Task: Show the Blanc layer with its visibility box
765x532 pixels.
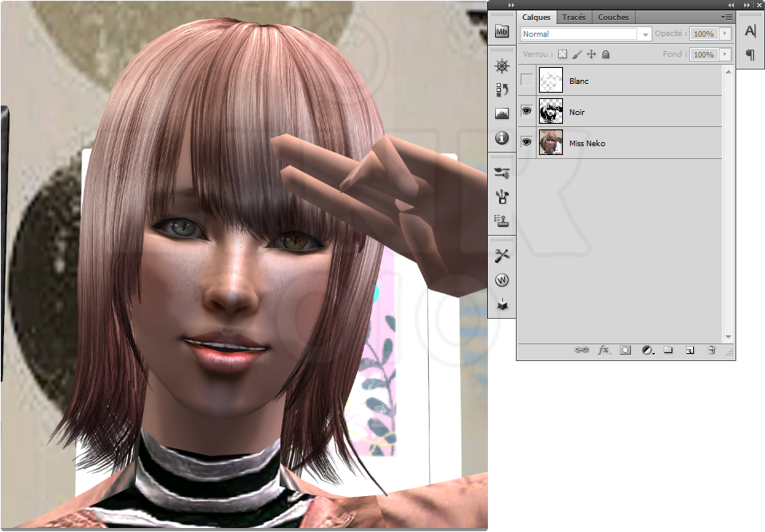Action: tap(526, 81)
